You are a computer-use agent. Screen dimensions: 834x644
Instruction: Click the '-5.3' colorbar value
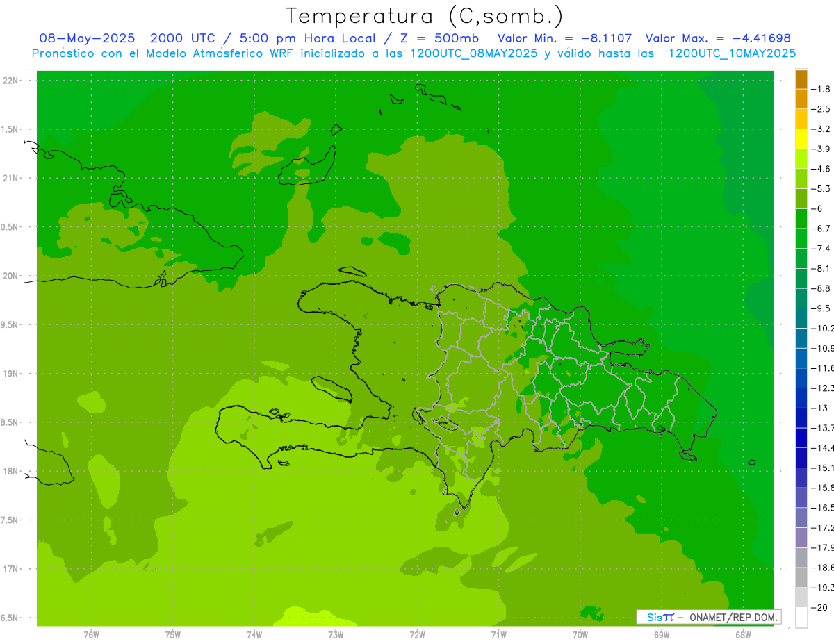(x=821, y=188)
